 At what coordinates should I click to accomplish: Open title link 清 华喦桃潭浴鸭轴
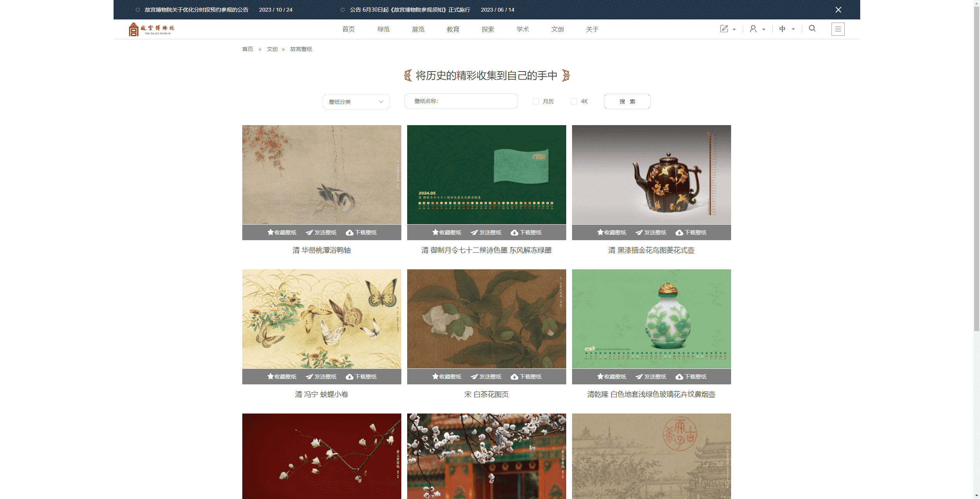click(322, 250)
